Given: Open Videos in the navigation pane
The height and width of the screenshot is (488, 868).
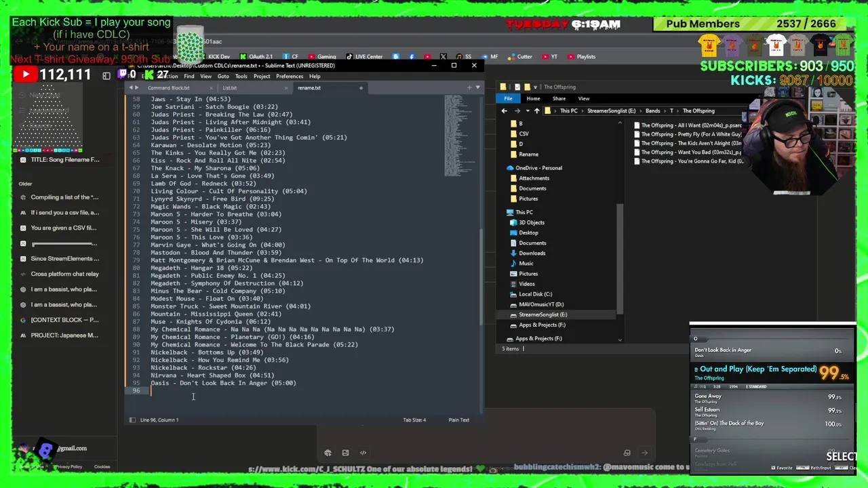Looking at the screenshot, I should coord(526,283).
